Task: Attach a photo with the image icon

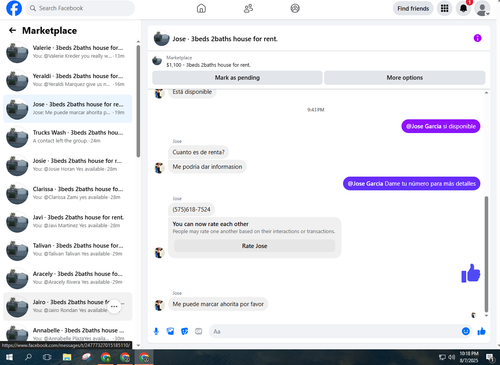Action: tap(170, 331)
